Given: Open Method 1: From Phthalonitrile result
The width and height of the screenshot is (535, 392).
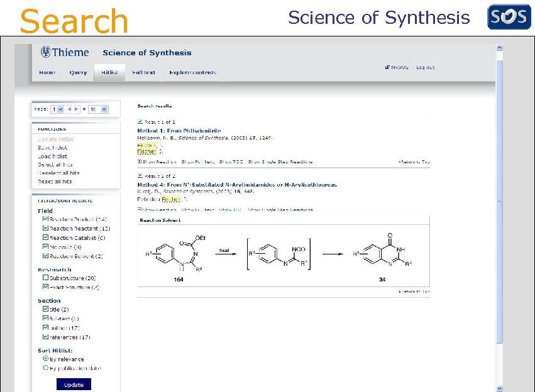Looking at the screenshot, I should coord(179,131).
